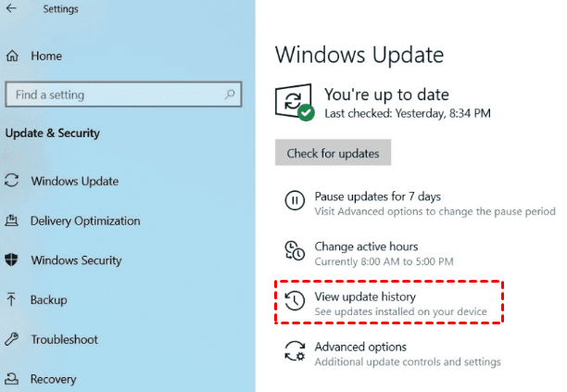Click the Windows Update sync icon in sidebar
The image size is (567, 392).
[x=12, y=181]
